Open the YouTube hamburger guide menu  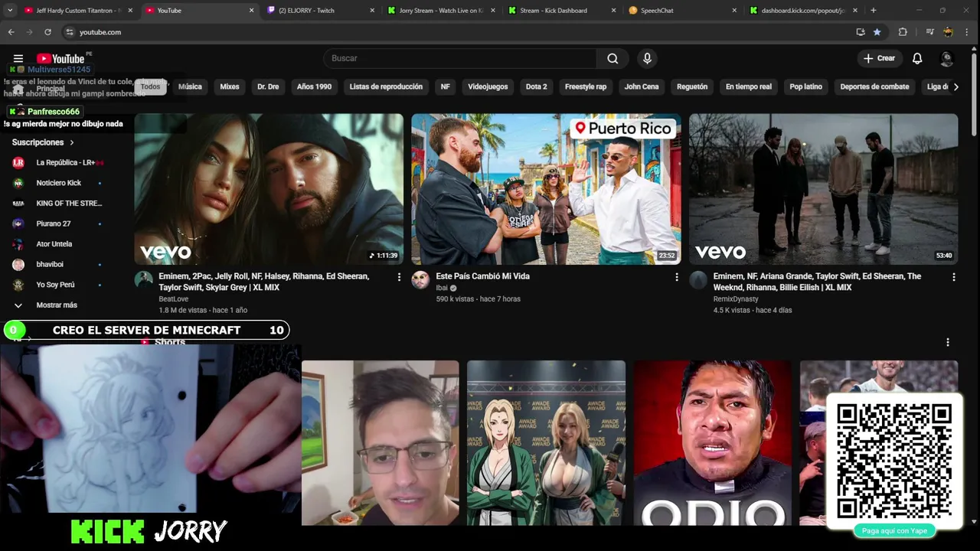pyautogui.click(x=18, y=58)
